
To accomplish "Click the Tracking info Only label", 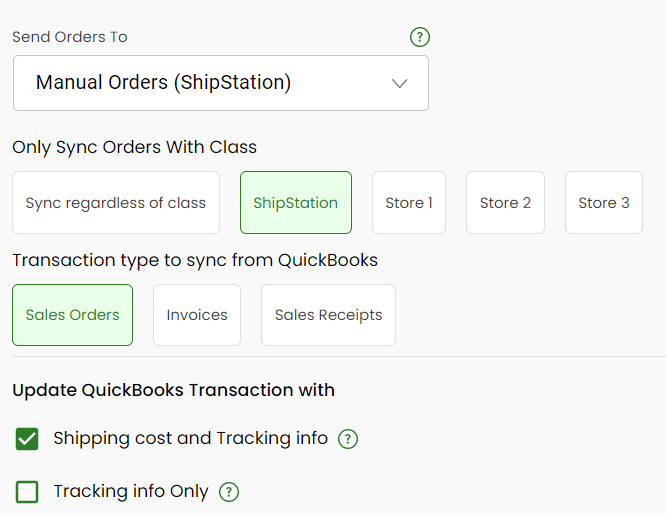I will click(131, 491).
